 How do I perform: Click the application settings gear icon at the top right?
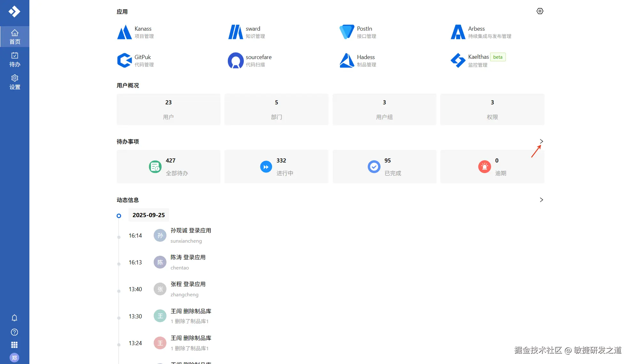[x=540, y=11]
